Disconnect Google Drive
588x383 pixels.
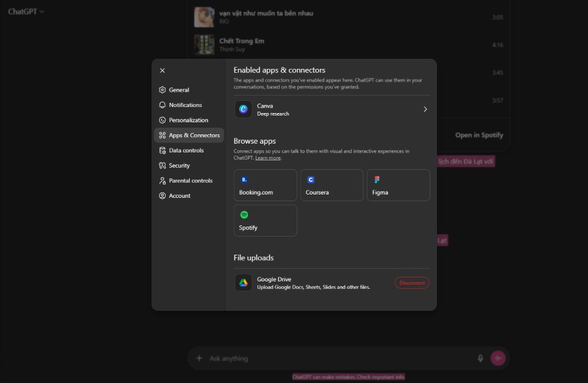pyautogui.click(x=412, y=283)
